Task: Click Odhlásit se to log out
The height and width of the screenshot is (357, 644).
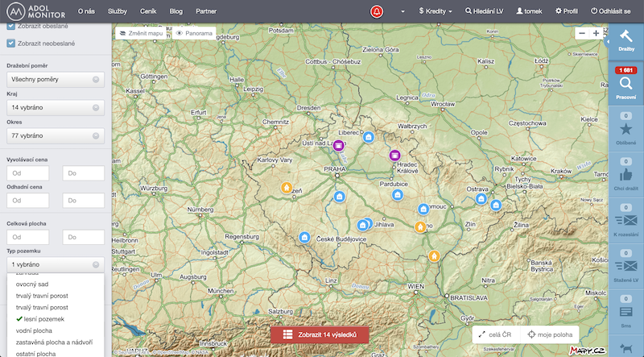Action: coord(611,11)
